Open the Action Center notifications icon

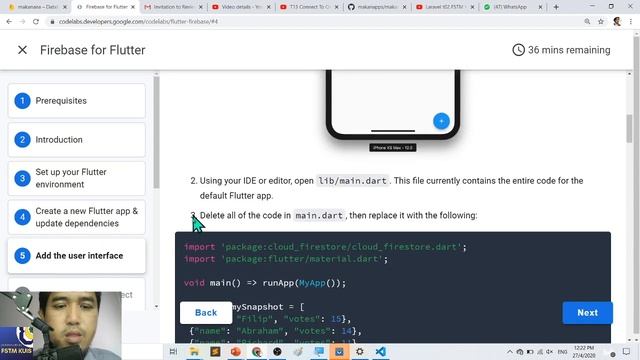coord(626,352)
